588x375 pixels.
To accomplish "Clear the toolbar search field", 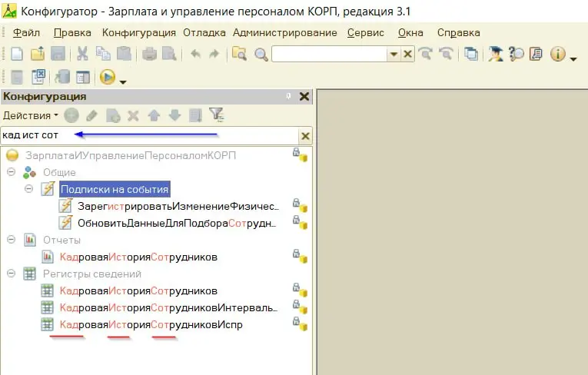I will point(407,55).
